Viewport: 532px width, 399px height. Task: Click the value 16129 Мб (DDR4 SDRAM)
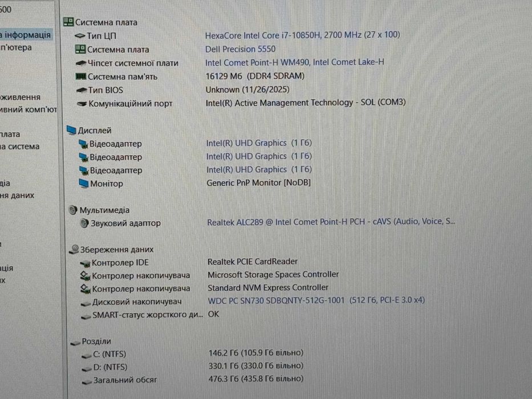[255, 76]
